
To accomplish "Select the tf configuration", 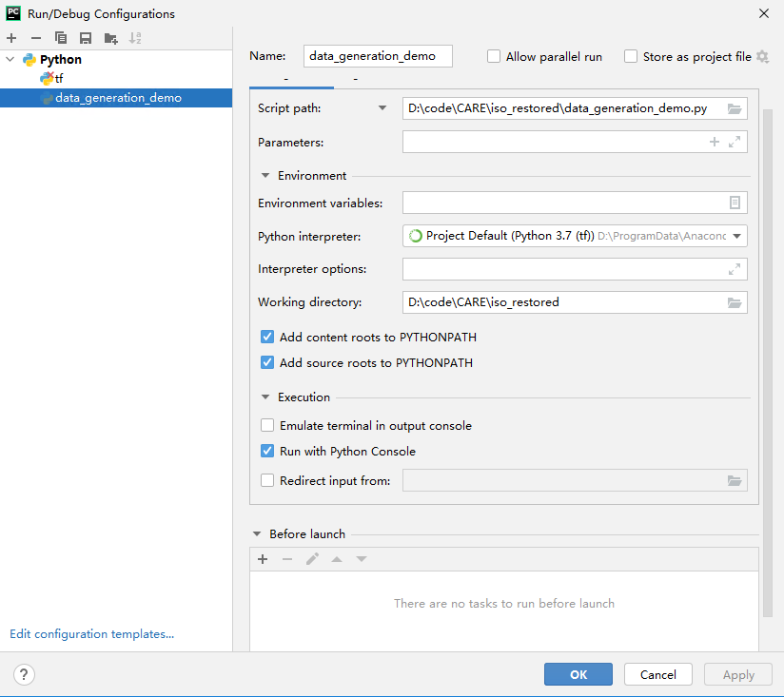I will point(116,78).
